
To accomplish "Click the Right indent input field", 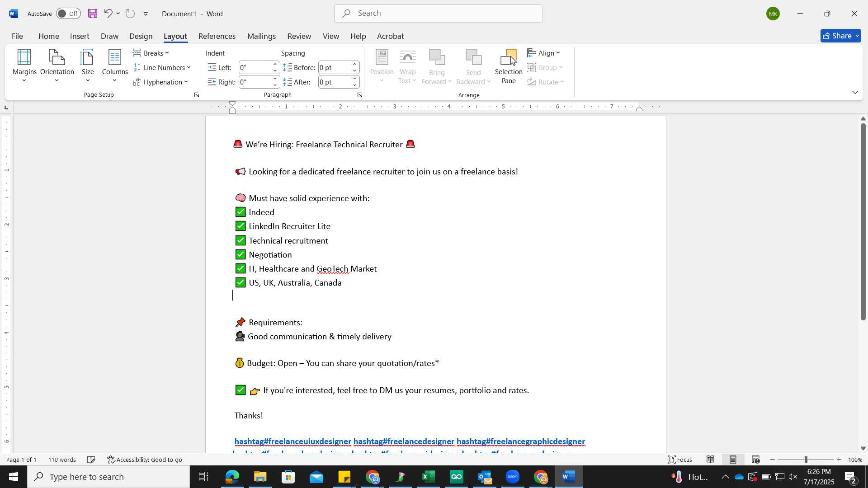I will 255,82.
